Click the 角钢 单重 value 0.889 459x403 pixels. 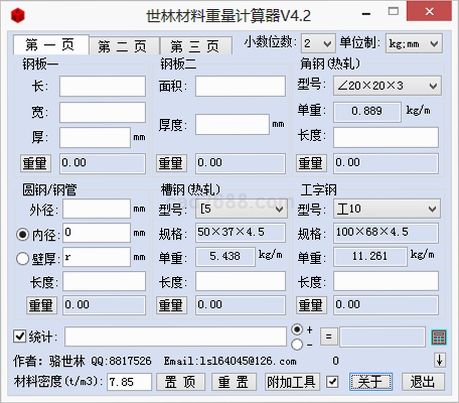tap(367, 111)
